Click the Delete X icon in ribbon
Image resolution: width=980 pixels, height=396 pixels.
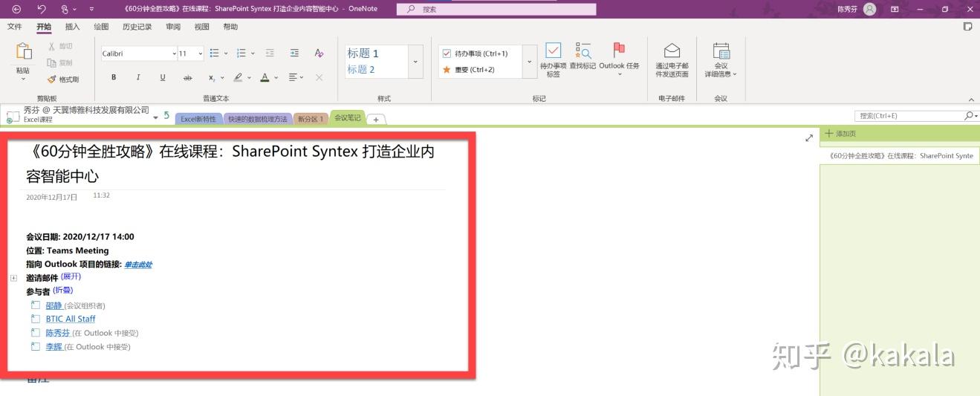[x=319, y=77]
